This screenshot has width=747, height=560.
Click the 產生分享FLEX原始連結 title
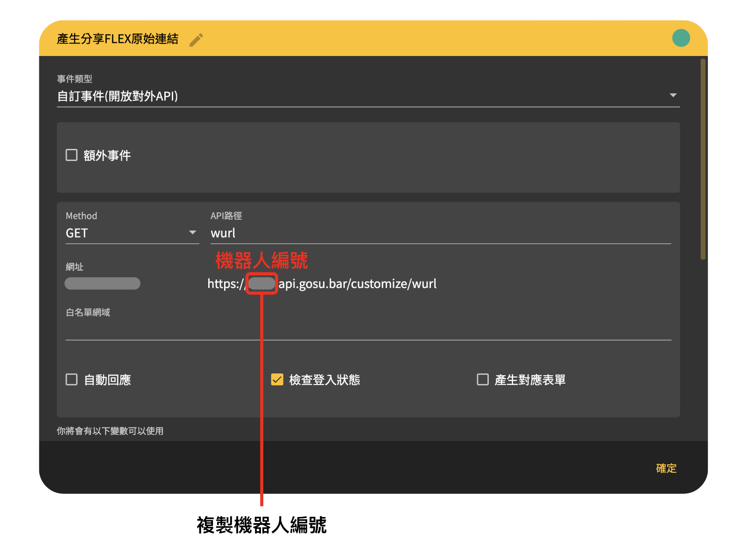pos(118,39)
